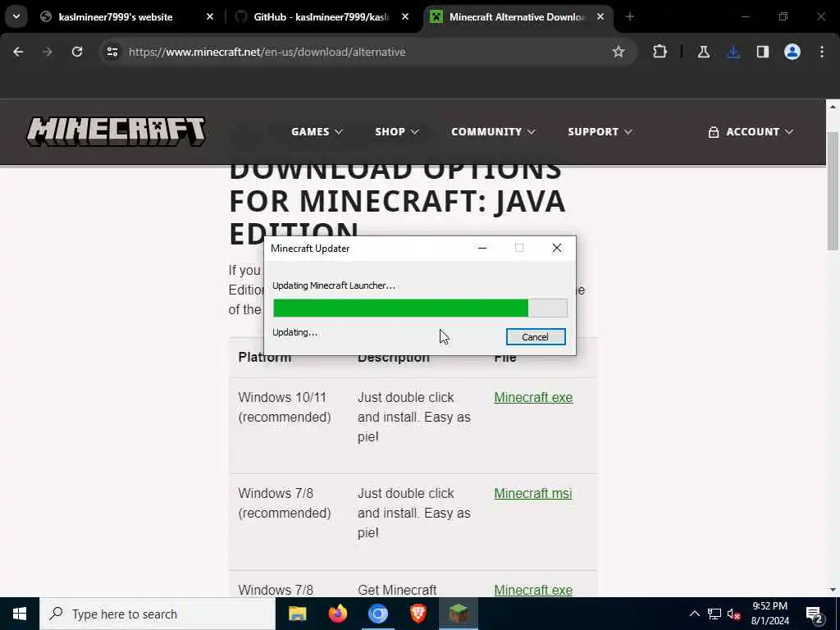
Task: Click the browser back arrow
Action: 18,52
